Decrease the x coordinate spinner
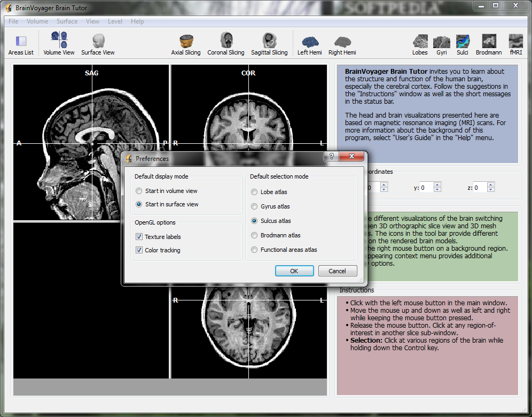 pos(384,189)
